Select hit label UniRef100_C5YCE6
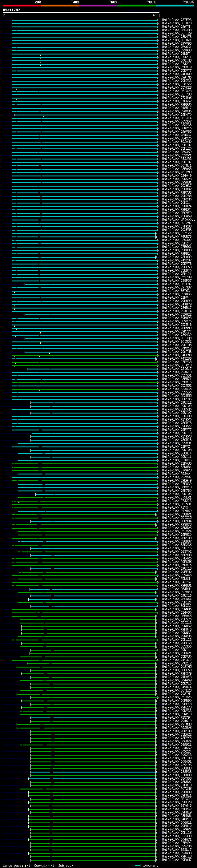This screenshot has width=197, height=868. [x=177, y=88]
